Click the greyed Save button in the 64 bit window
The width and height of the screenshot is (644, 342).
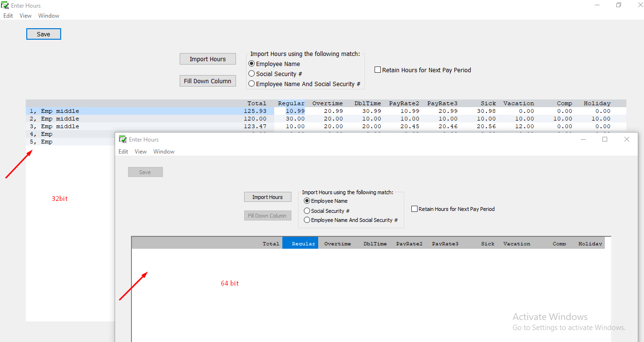[145, 172]
